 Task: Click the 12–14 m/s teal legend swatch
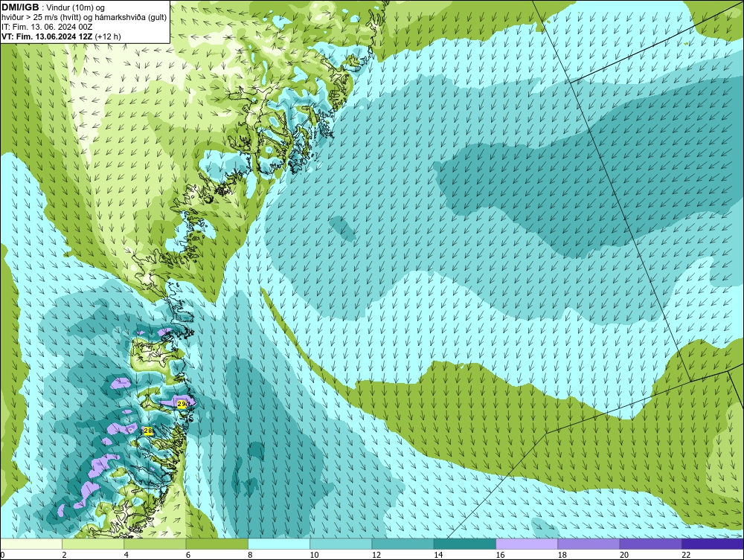(403, 544)
